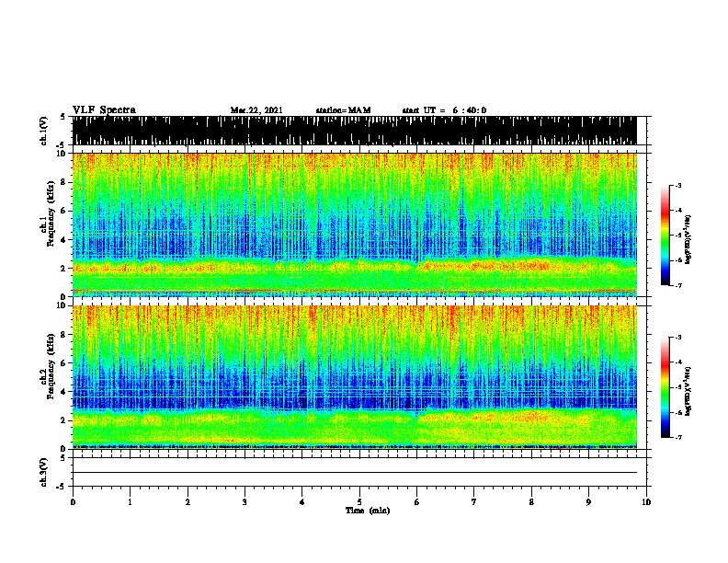
Task: Click time axis tick label "4"
Action: (x=301, y=501)
